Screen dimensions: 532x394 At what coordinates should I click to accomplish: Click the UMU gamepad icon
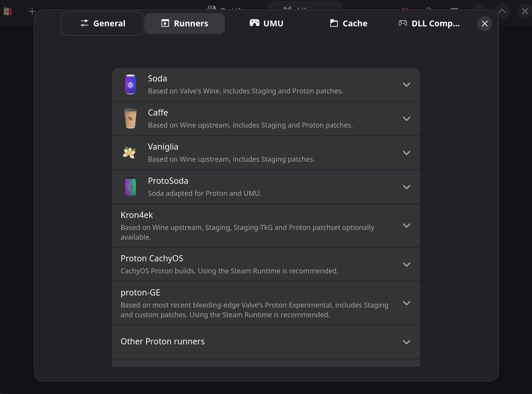254,23
